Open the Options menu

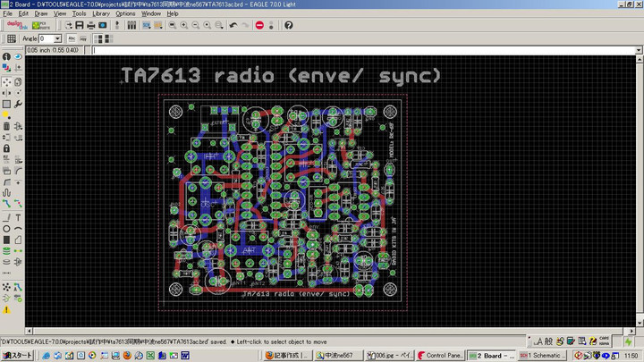coord(125,13)
